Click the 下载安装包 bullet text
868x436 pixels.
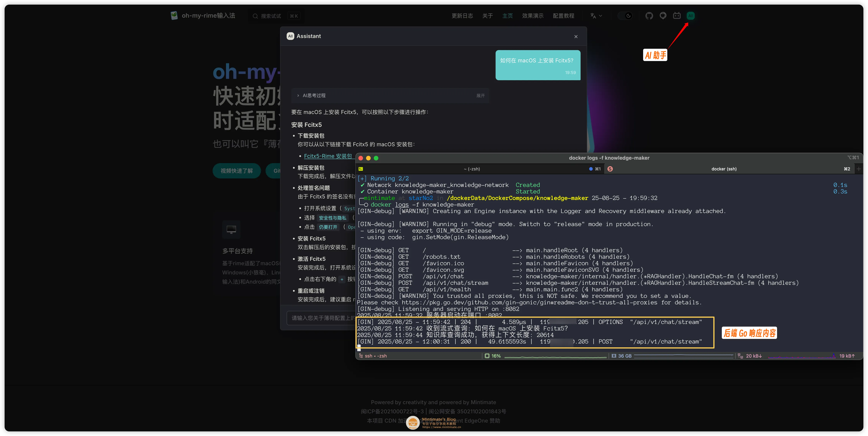pyautogui.click(x=311, y=135)
